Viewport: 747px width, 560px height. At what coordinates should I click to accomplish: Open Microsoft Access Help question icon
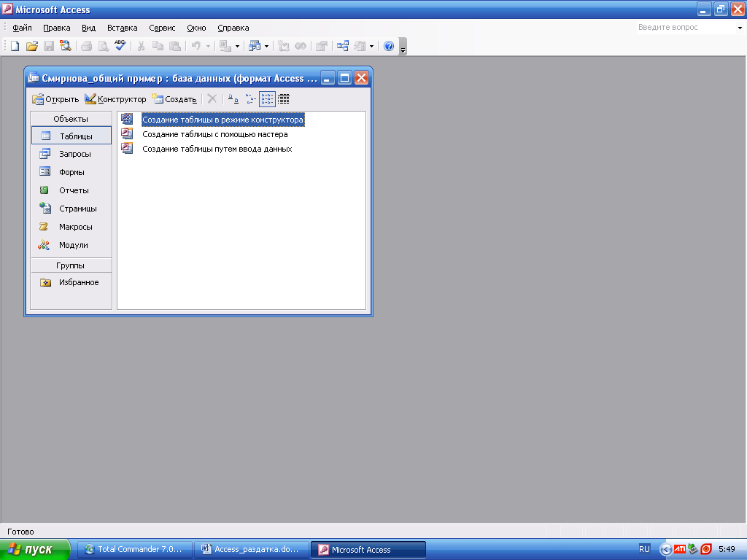click(x=389, y=46)
